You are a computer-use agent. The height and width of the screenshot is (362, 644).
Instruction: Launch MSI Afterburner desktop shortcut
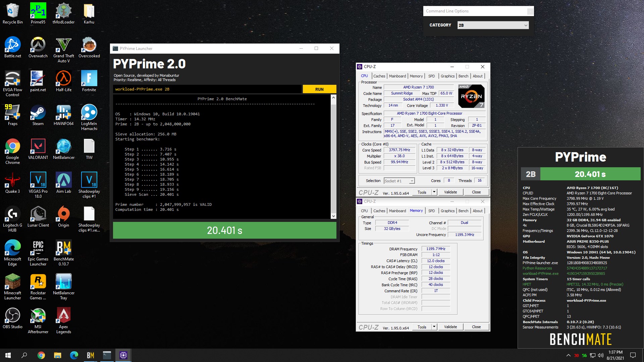pyautogui.click(x=38, y=321)
